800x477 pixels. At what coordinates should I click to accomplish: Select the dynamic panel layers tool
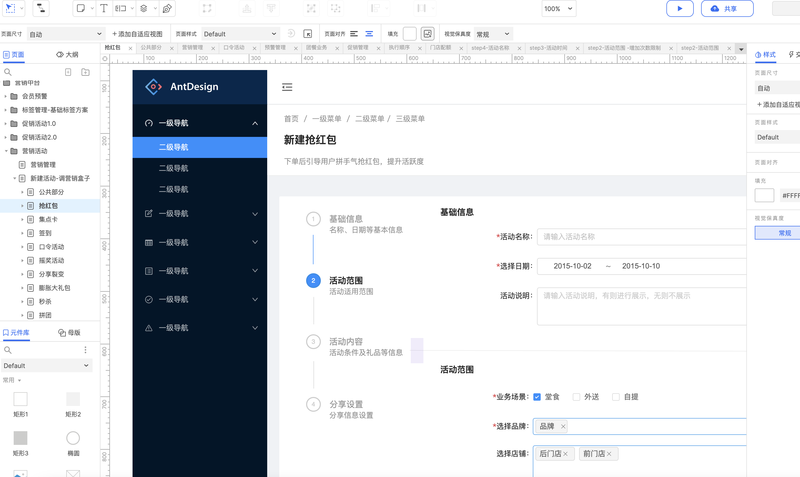coord(144,9)
